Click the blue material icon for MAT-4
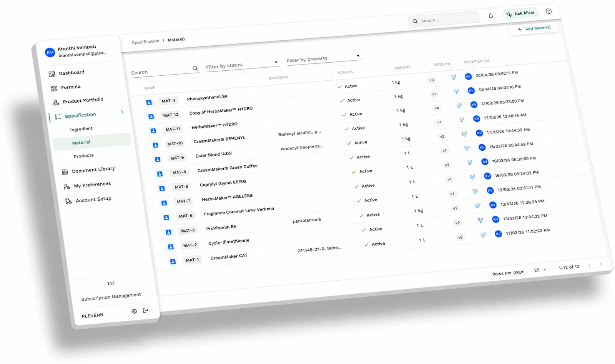Image resolution: width=615 pixels, height=364 pixels. [149, 102]
